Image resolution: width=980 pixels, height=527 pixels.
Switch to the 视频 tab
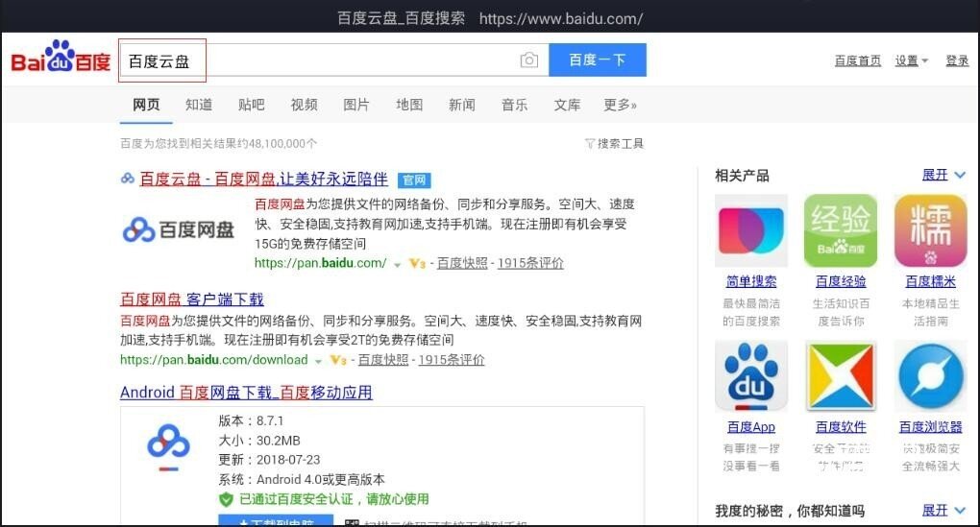[x=304, y=105]
